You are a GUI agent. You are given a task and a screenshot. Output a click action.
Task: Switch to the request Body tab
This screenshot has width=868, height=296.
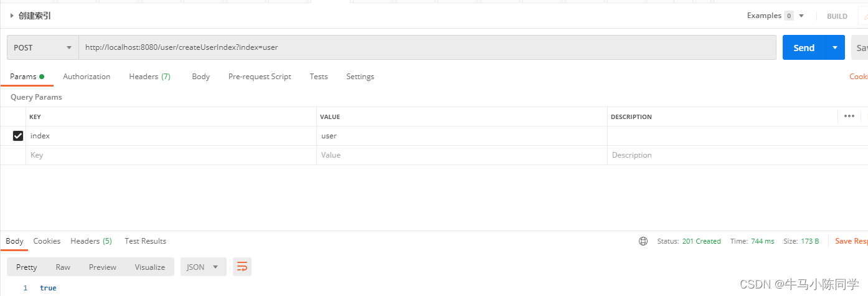tap(200, 77)
